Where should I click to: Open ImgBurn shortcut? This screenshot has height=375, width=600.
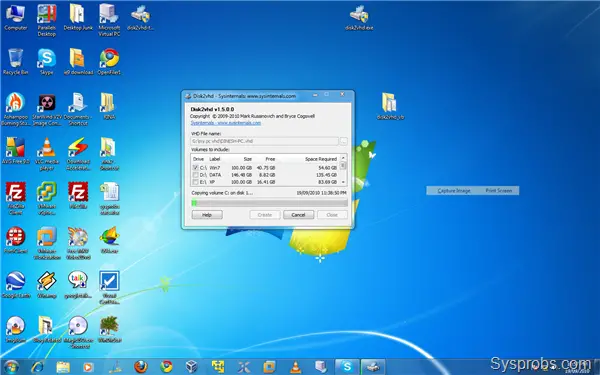point(15,329)
